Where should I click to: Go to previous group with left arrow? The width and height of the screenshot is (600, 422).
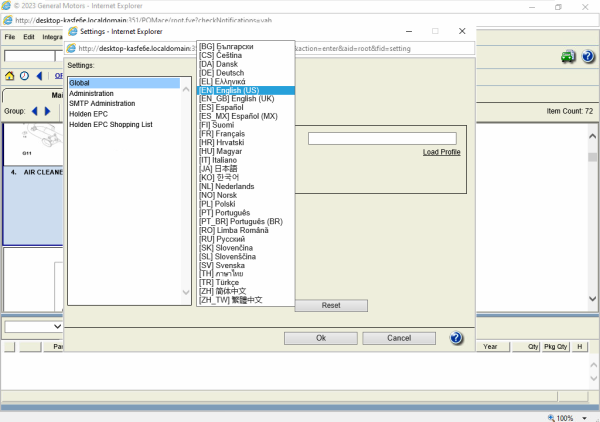(36, 111)
